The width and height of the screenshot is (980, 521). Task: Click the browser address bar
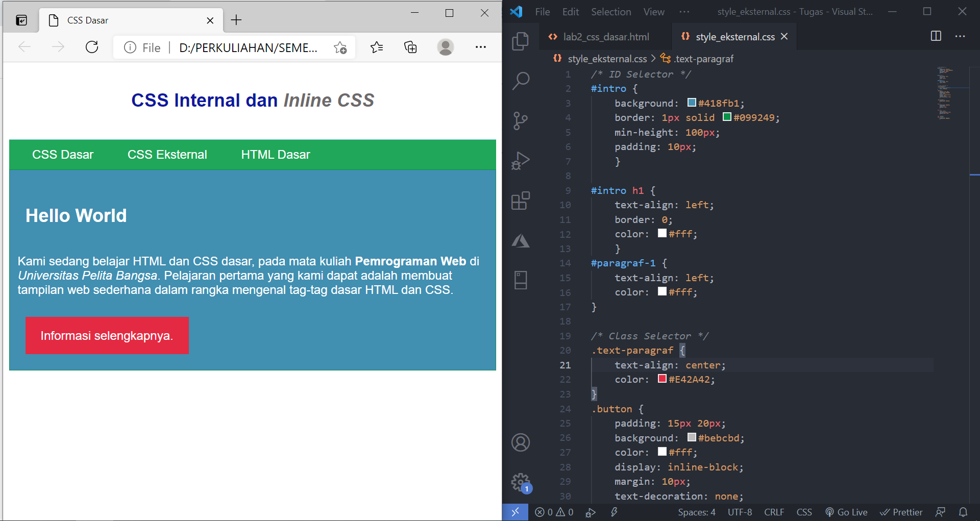(245, 47)
